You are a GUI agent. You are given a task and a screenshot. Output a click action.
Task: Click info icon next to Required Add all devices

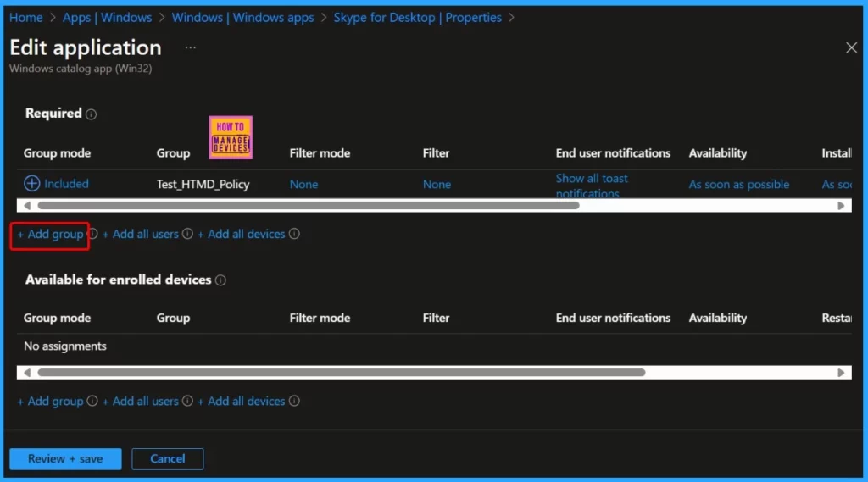[294, 234]
